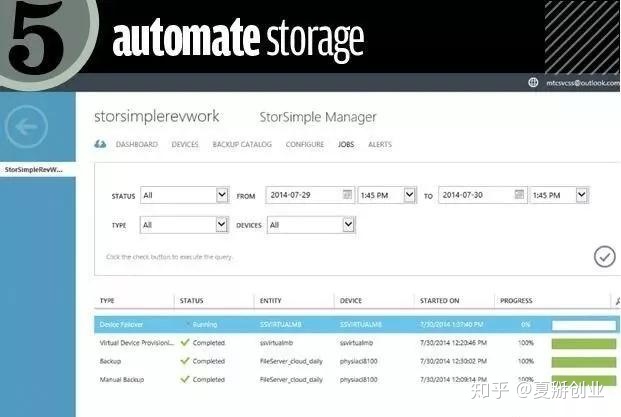Select StorSimpleRevW... in left sidebar
621x417 pixels.
coord(35,169)
